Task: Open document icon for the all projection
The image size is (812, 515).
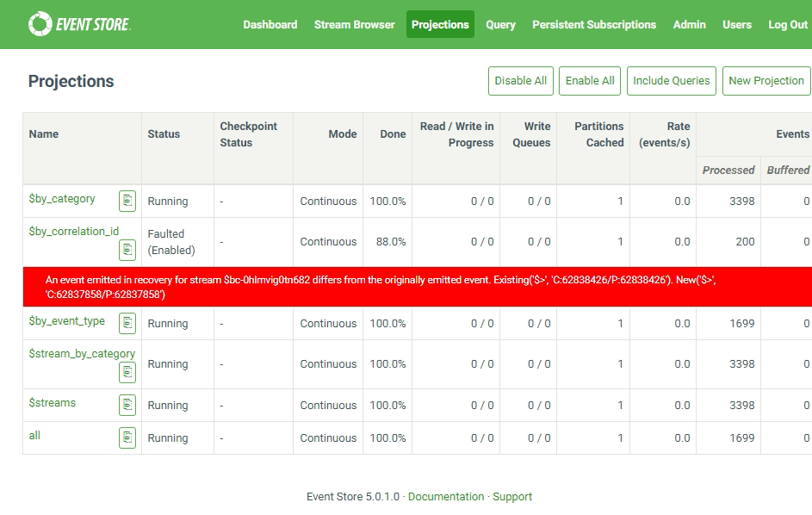Action: (127, 437)
